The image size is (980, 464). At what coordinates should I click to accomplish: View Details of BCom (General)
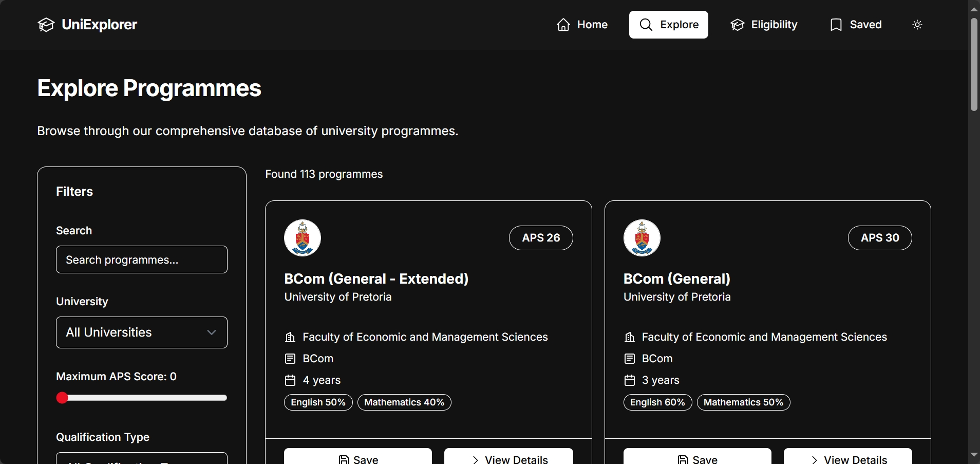848,457
